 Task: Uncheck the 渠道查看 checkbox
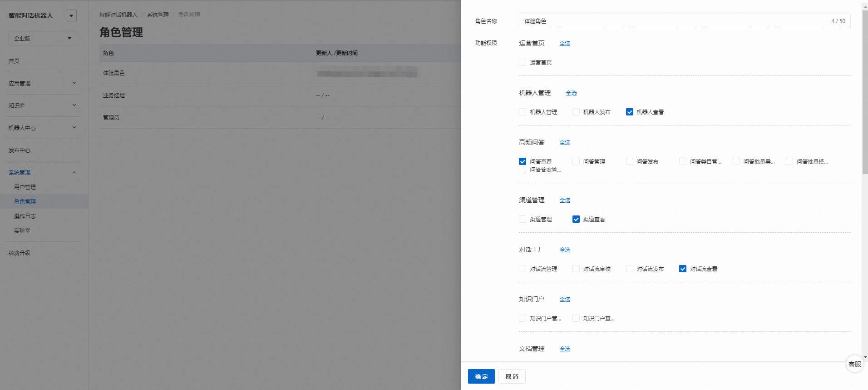576,219
